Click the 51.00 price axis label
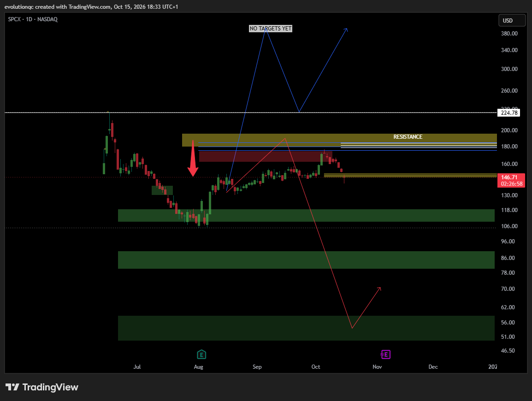 pos(508,337)
